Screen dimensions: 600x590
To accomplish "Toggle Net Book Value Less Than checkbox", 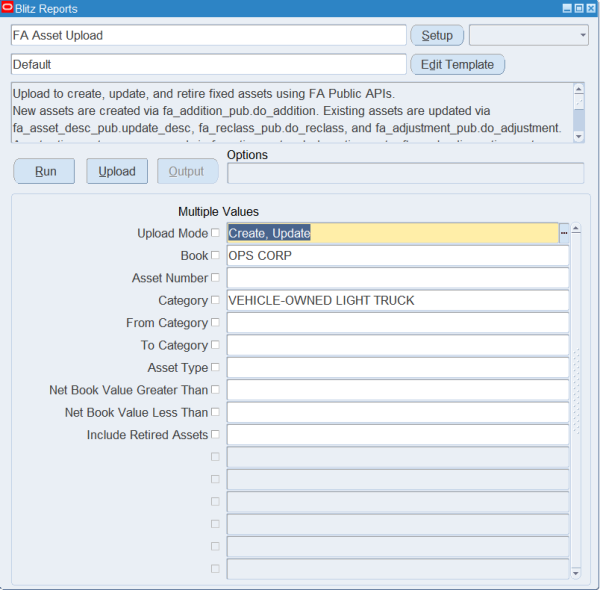I will (x=215, y=412).
